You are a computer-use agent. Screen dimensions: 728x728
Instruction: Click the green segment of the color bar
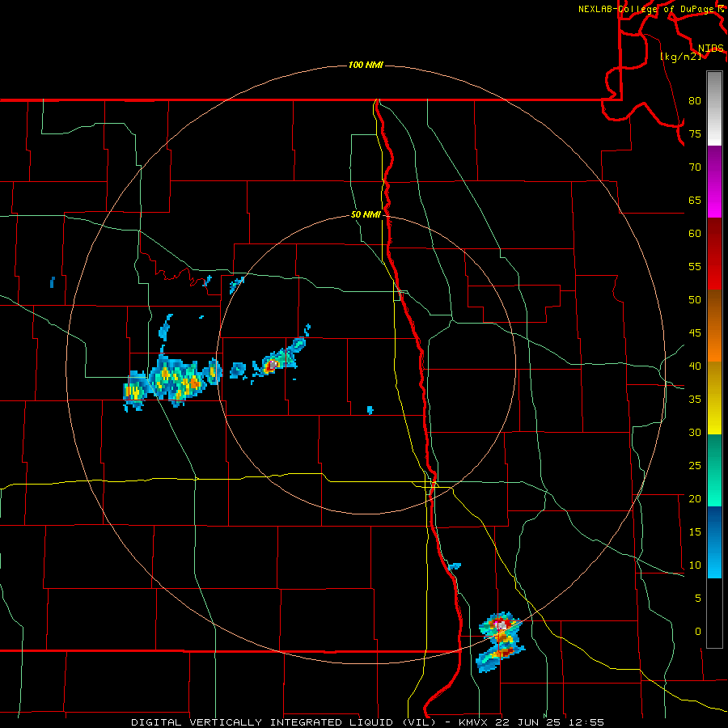pyautogui.click(x=714, y=470)
